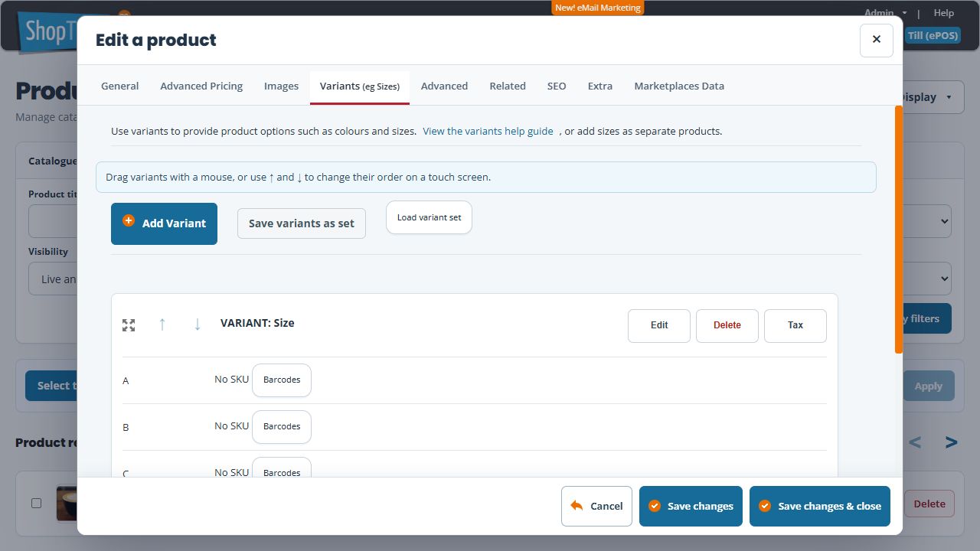Switch to the Advanced tab
Screen dimensions: 980x551
(x=444, y=86)
